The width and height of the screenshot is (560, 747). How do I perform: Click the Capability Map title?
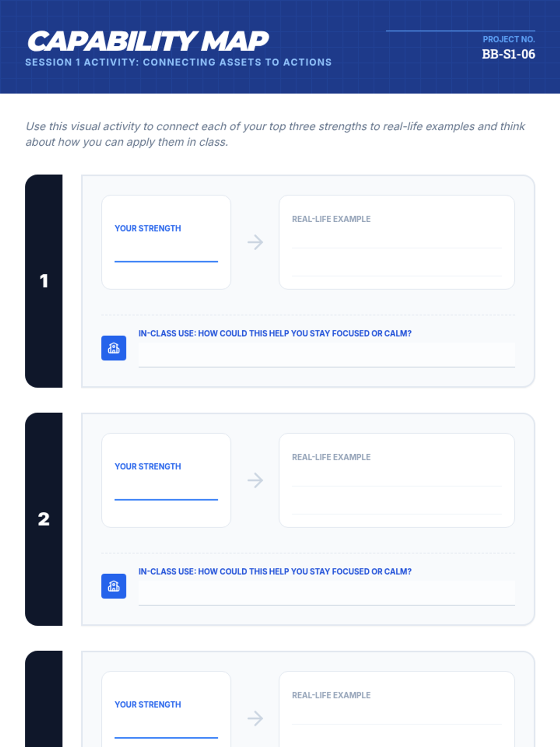click(148, 41)
